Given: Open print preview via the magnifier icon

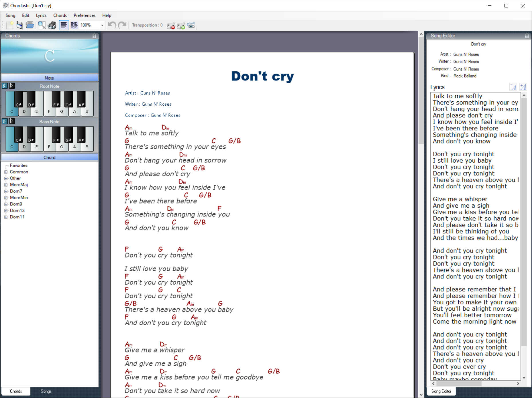Looking at the screenshot, I should tap(42, 25).
